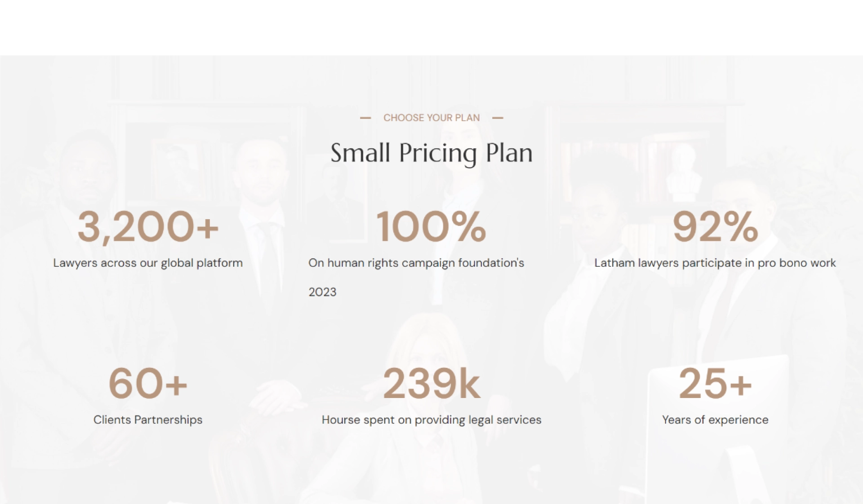Click the 60+ counter number

tap(148, 383)
